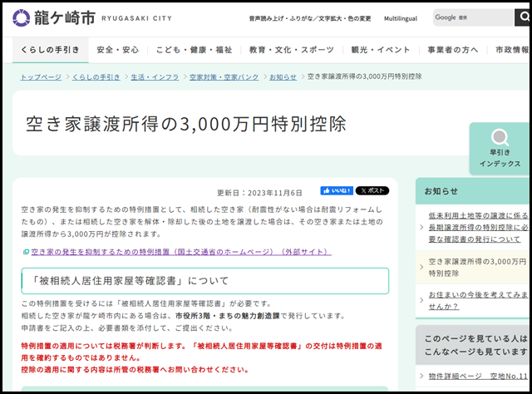Go to 生活・インフラ breadcrumb link
Image resolution: width=532 pixels, height=394 pixels.
155,77
